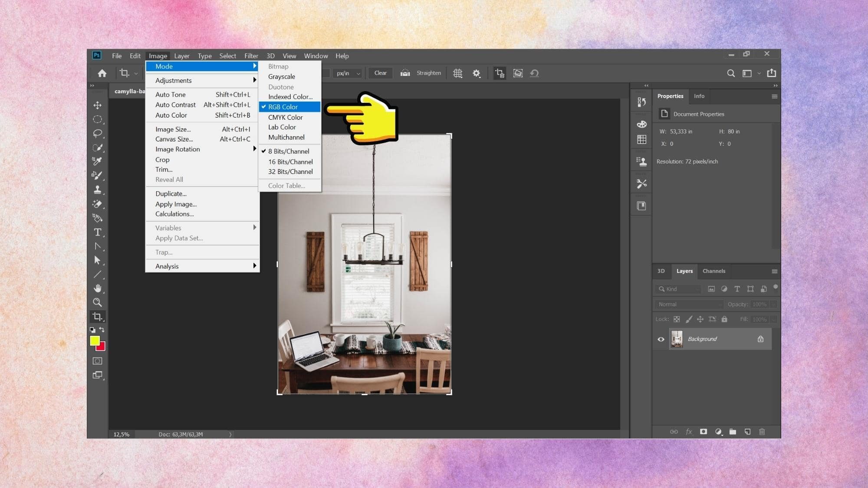This screenshot has height=488, width=868.
Task: Click the Straighten button
Action: tap(428, 73)
